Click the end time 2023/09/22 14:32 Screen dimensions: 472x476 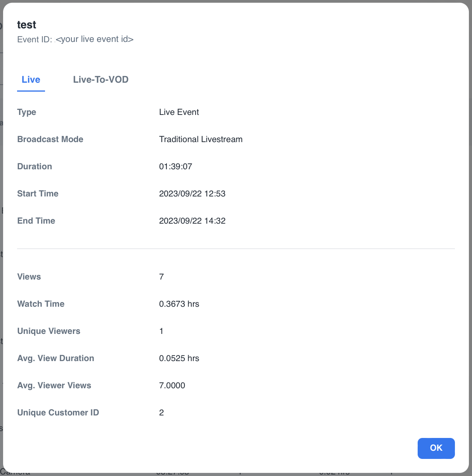(x=192, y=221)
